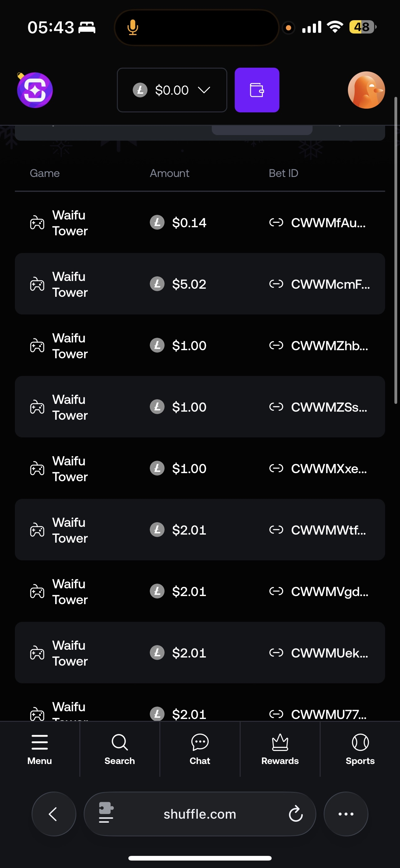Open the page reader/extensions icon in address bar
This screenshot has height=868, width=400.
106,813
